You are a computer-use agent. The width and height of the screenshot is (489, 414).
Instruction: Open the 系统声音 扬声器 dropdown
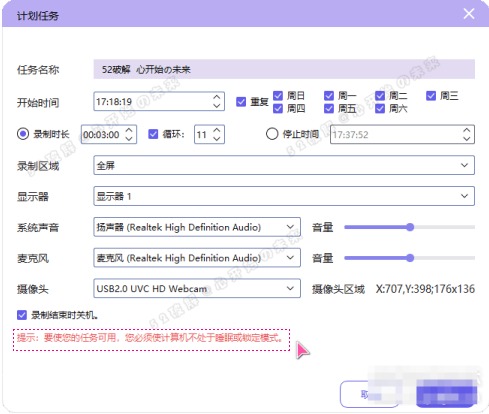[x=197, y=227]
